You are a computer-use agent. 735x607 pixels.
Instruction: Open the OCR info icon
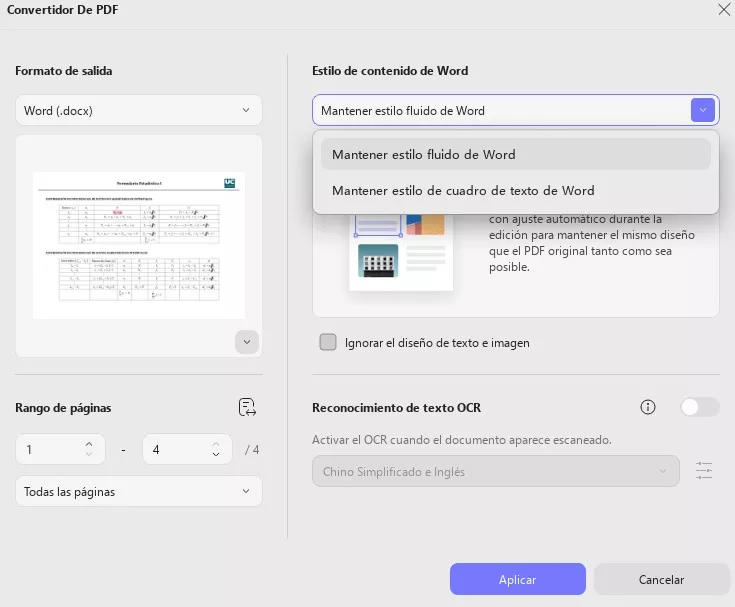coord(647,407)
